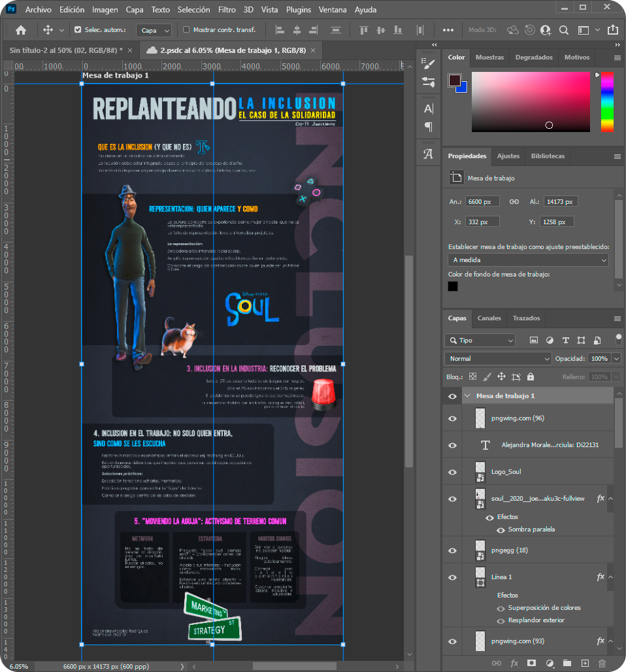Uncheck the Selec. autom. checkbox
Viewport: 626px width, 672px height.
78,30
